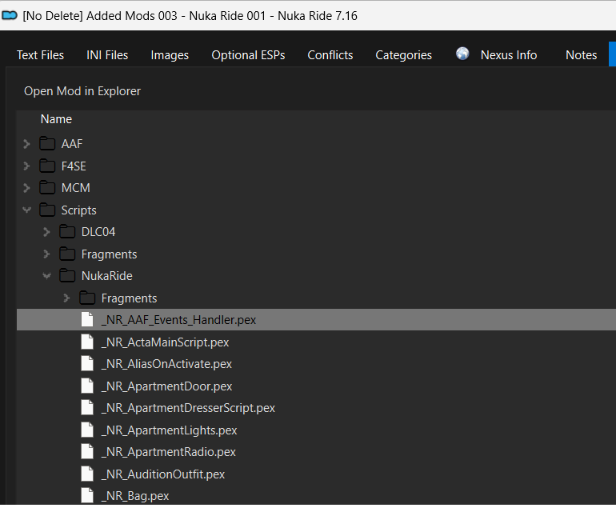Switch to the Optional ESPs tab

click(248, 55)
